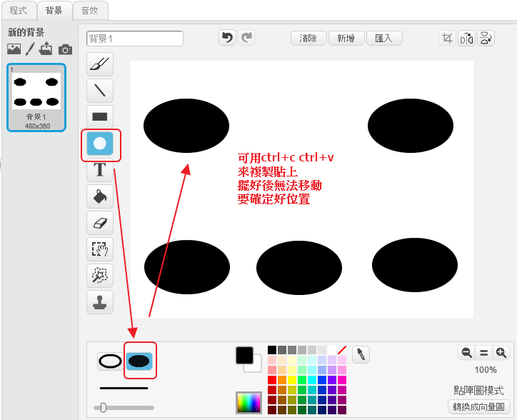Open the rainbow color gradient picker
Image resolution: width=517 pixels, height=420 pixels.
tap(249, 403)
